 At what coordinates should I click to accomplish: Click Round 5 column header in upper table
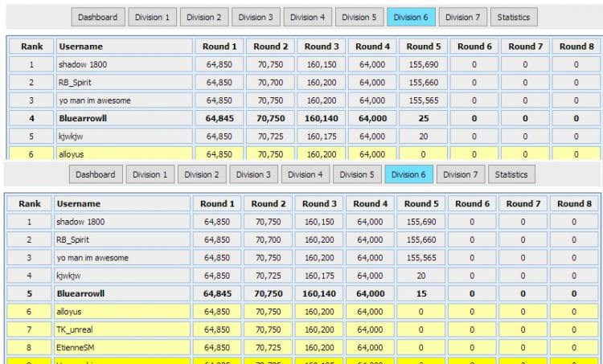coord(422,47)
